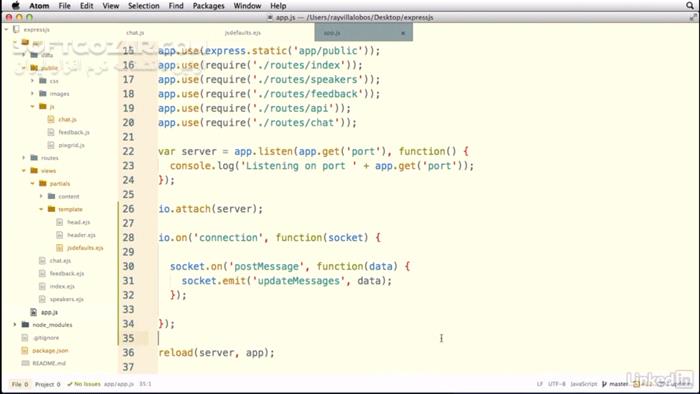Click the git branch icon beside master
This screenshot has height=394, width=700.
click(604, 384)
